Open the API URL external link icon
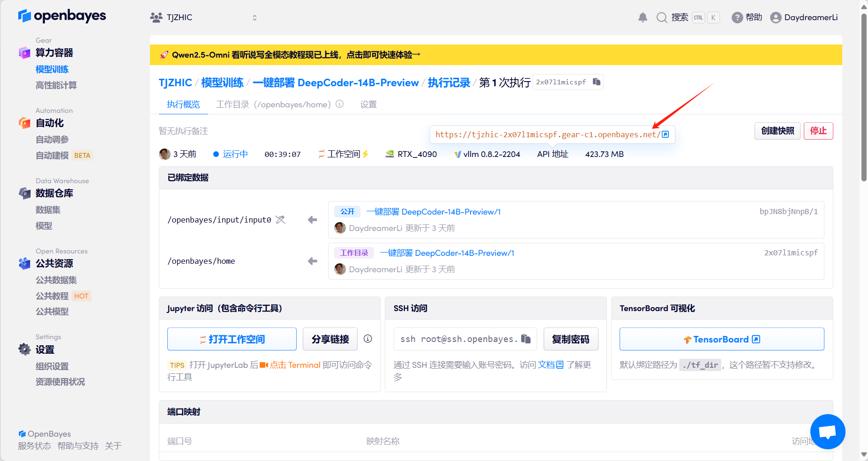 pyautogui.click(x=665, y=134)
